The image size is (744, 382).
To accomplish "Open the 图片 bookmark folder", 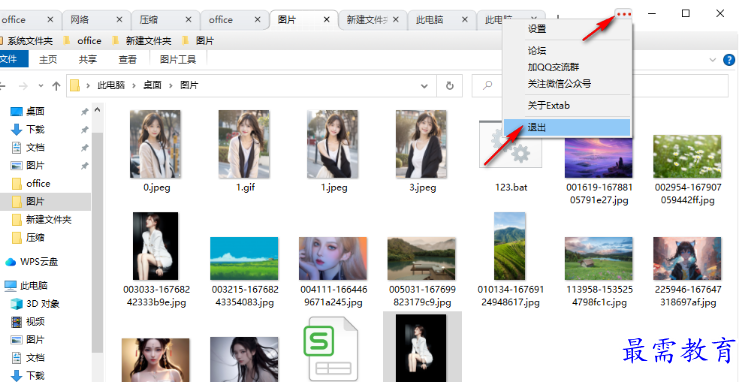I will click(198, 41).
